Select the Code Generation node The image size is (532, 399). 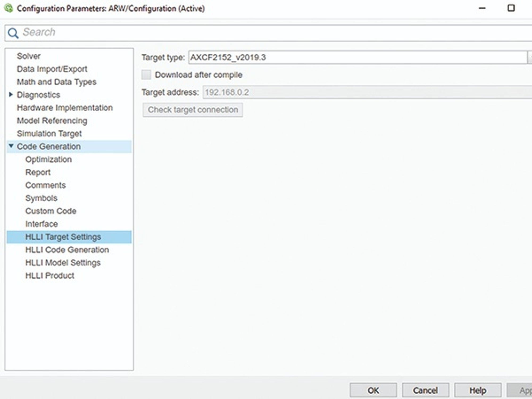(x=69, y=146)
